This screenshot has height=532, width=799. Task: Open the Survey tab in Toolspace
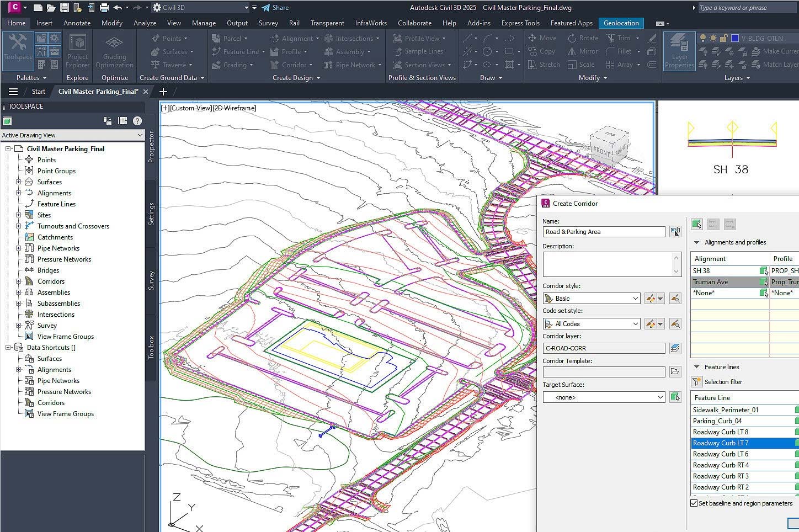tap(151, 281)
